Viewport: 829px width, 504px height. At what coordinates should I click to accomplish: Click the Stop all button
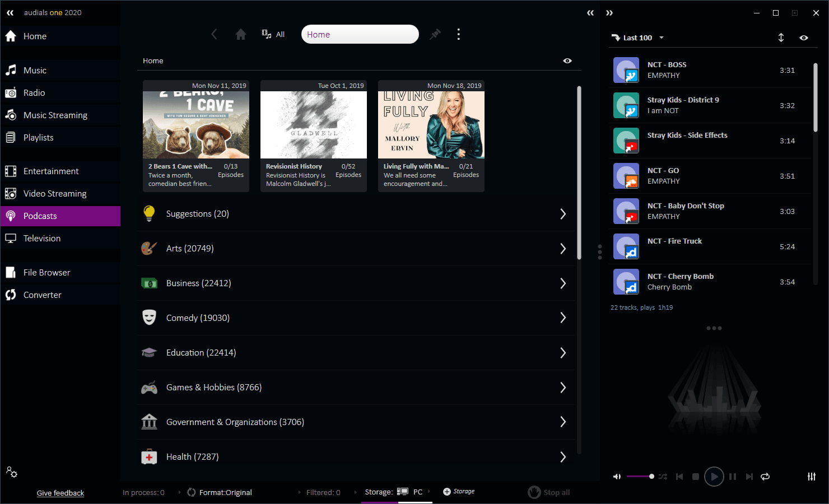(x=549, y=492)
